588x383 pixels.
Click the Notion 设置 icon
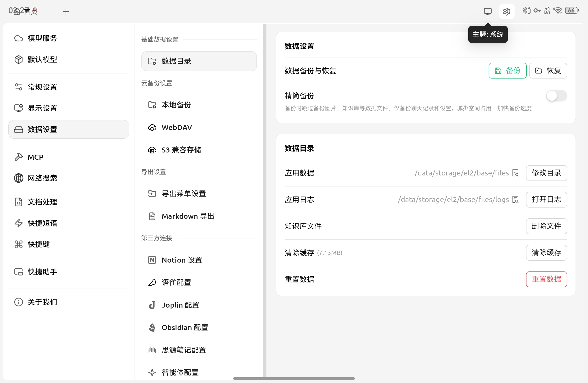click(152, 260)
